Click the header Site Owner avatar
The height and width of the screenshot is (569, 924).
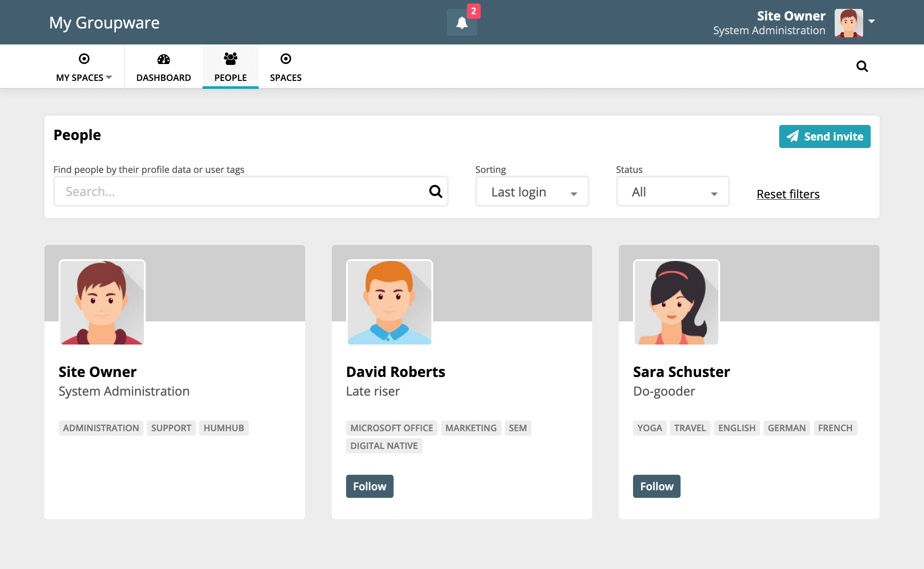tap(848, 23)
